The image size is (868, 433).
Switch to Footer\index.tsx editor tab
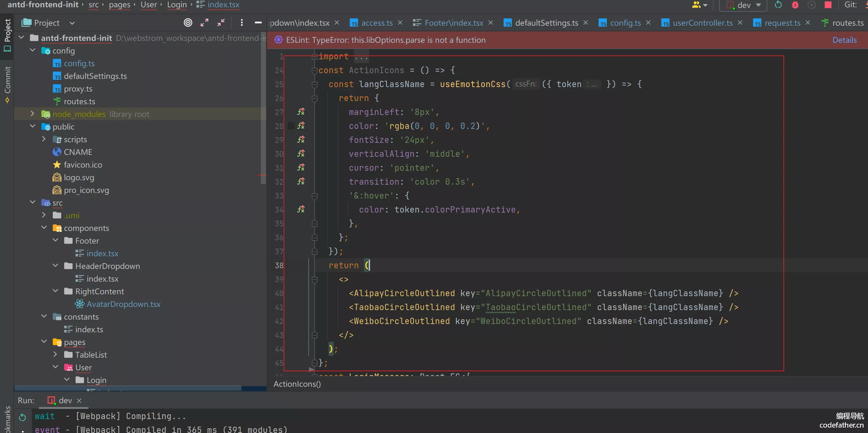click(454, 22)
